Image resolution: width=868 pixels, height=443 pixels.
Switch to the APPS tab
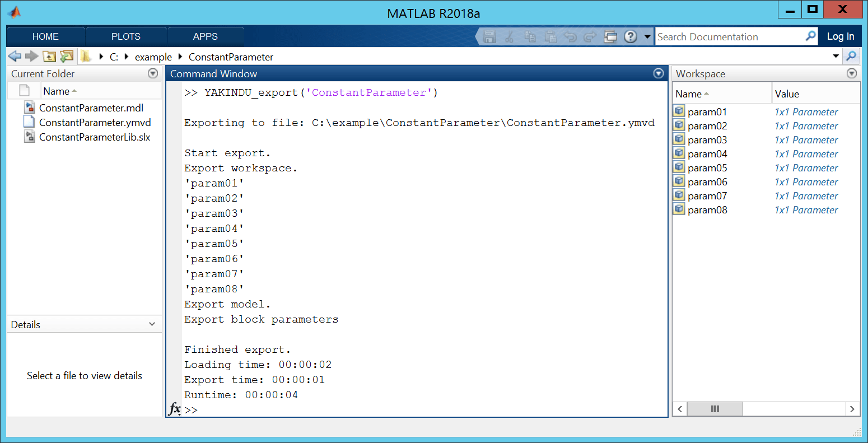pos(206,36)
